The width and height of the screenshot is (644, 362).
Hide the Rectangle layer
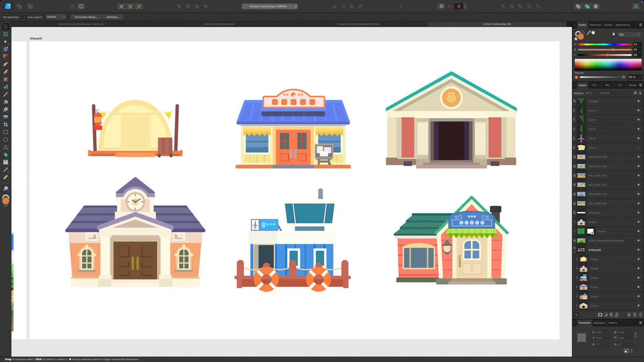point(638,213)
